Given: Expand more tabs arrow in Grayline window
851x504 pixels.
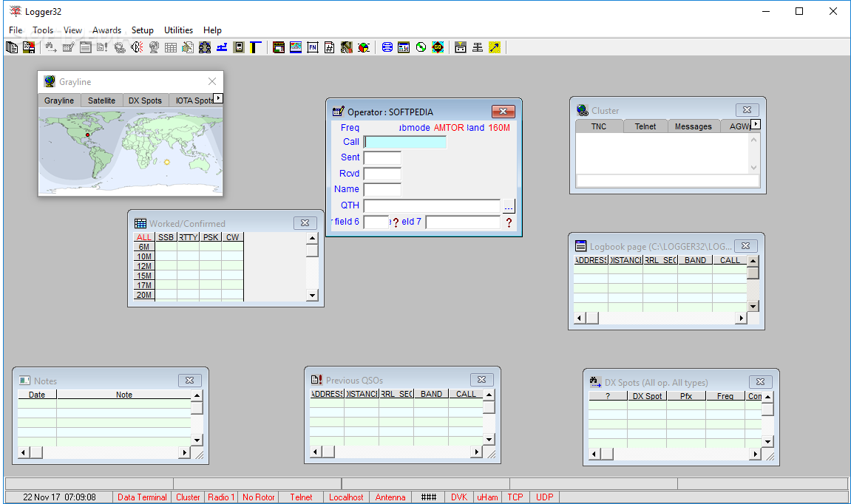Looking at the screenshot, I should pyautogui.click(x=218, y=98).
